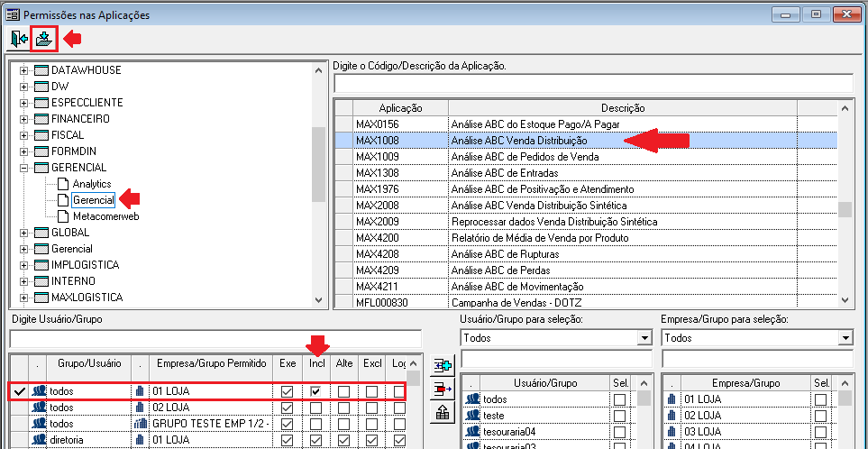Viewport: 868px width, 449px height.
Task: Click the exit door icon in toolbar
Action: [x=19, y=40]
